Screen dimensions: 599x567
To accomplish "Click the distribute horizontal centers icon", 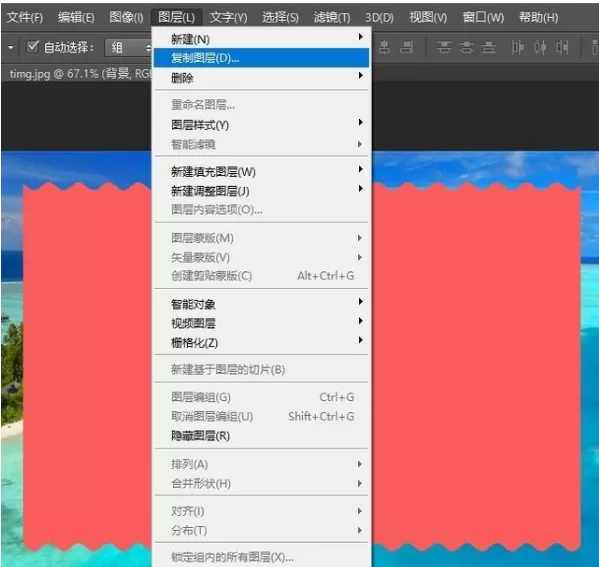I will tap(540, 47).
